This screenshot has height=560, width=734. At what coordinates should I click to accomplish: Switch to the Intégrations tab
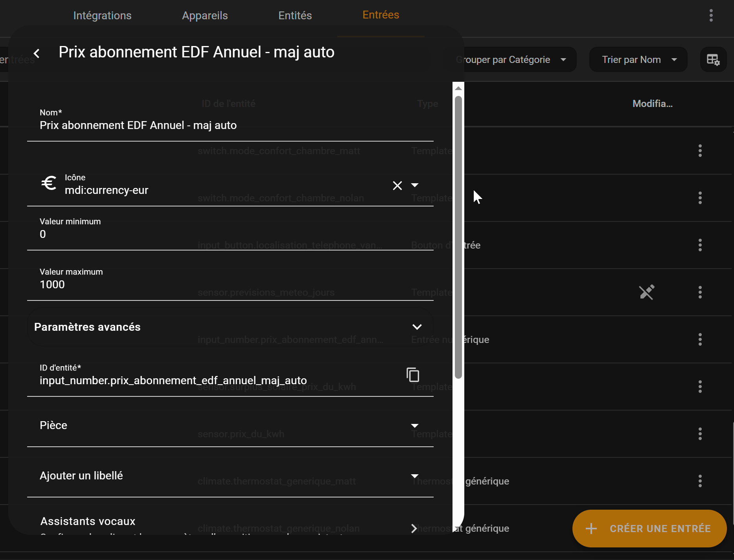[102, 15]
